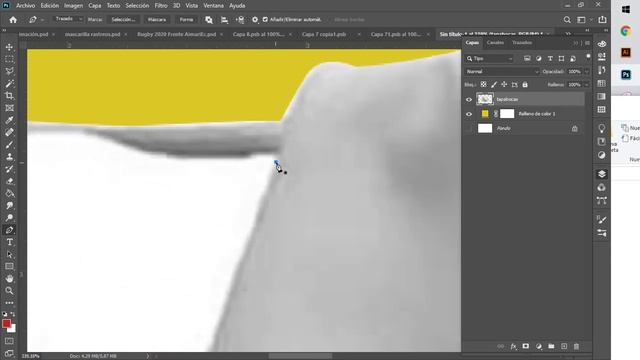The height and width of the screenshot is (360, 640).
Task: Show the Fondo layer visibility box
Action: point(469,129)
